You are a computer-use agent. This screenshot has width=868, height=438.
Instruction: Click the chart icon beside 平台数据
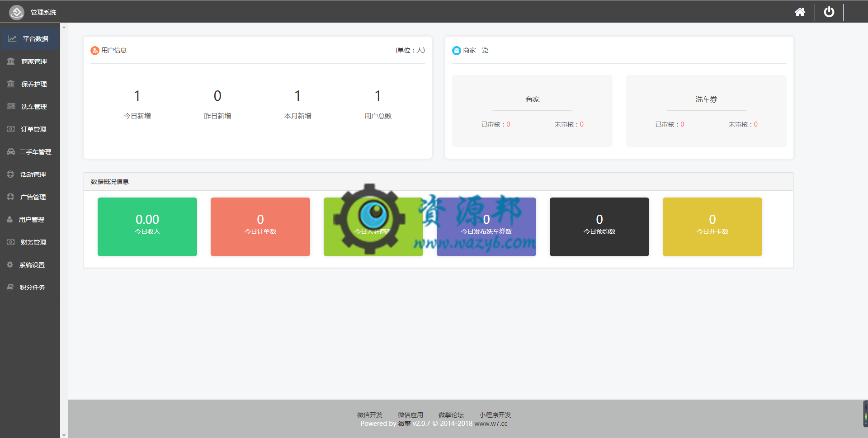coord(12,39)
